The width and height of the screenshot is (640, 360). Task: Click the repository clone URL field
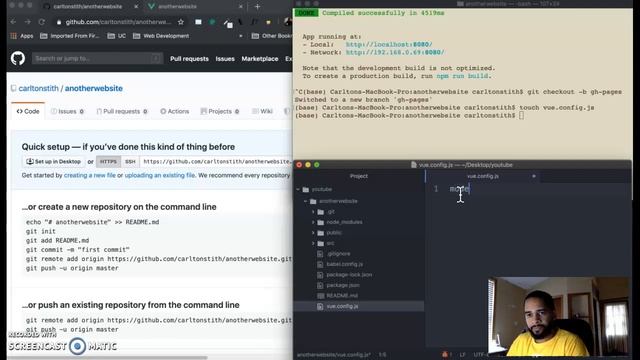click(216, 162)
